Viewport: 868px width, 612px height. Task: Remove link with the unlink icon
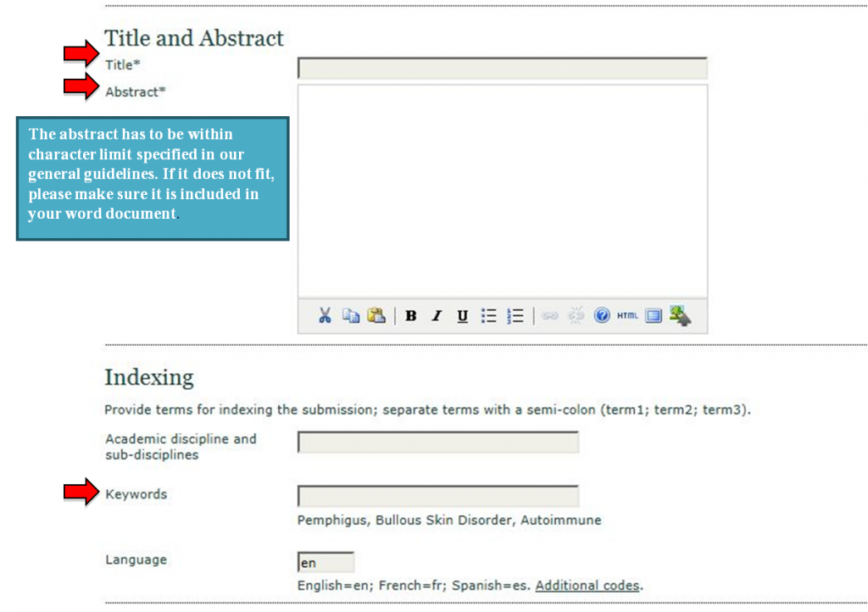click(x=576, y=315)
